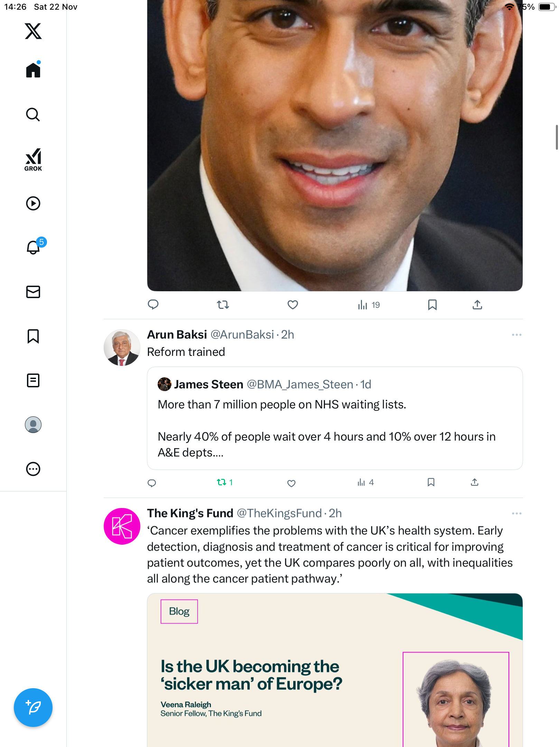Screen dimensions: 560x747
Task: Expand the sidebar More menu
Action: pos(33,469)
